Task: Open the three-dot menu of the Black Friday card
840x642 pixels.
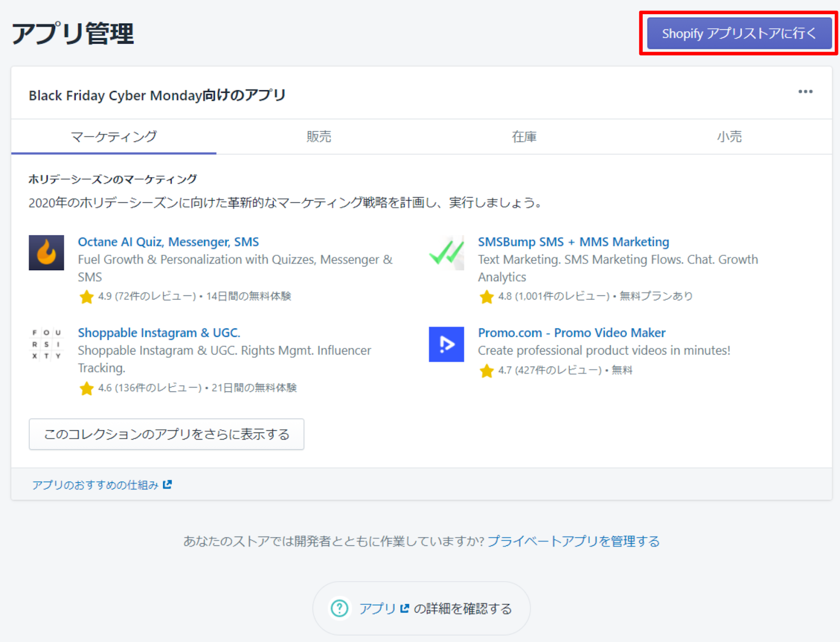Action: 805,91
